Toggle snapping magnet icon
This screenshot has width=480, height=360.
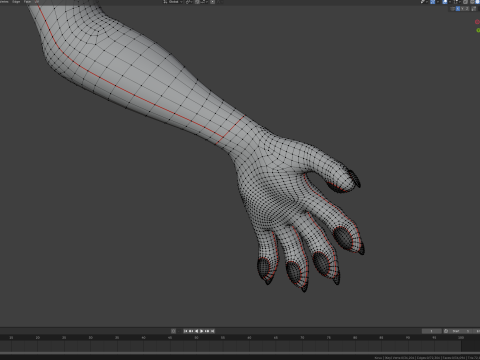pyautogui.click(x=197, y=2)
